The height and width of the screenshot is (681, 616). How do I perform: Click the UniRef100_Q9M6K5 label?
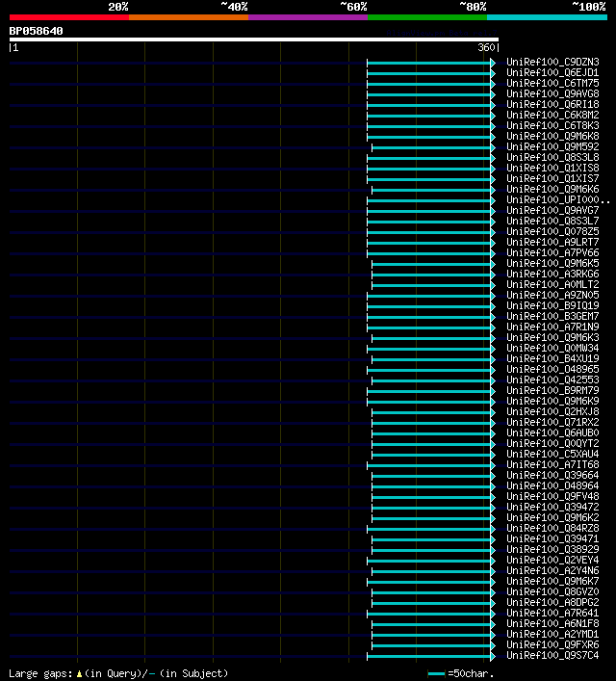click(x=552, y=263)
